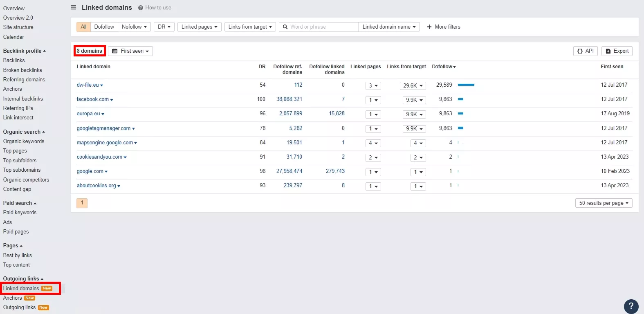Open the googletagmanager.com domain link
644x314 pixels.
[104, 128]
